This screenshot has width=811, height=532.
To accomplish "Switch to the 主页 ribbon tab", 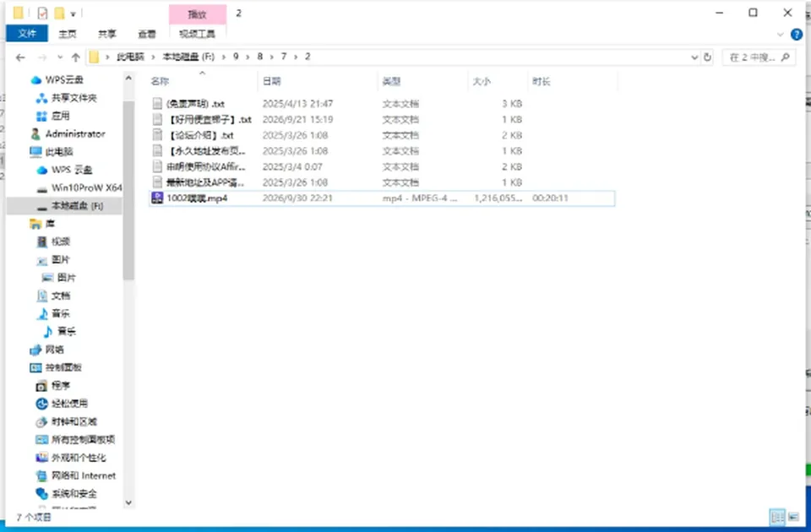I will 68,34.
